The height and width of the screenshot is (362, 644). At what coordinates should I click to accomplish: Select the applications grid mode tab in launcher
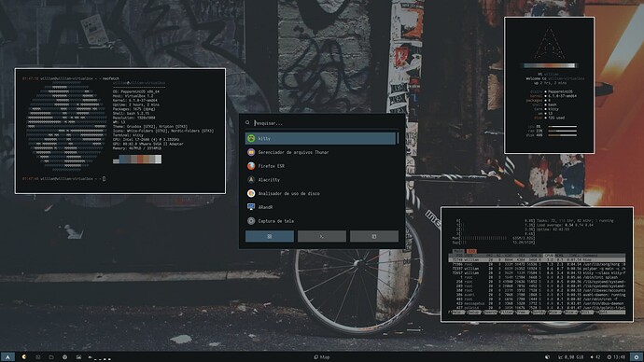270,236
